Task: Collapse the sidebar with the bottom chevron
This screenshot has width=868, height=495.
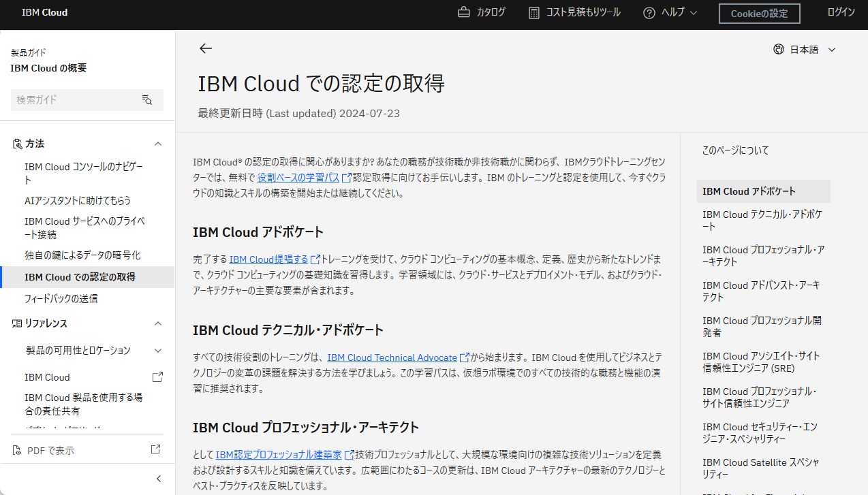Action: click(x=159, y=479)
